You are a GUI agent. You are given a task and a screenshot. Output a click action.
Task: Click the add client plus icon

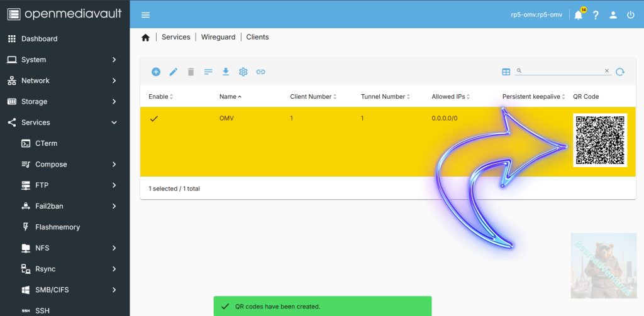pos(156,72)
